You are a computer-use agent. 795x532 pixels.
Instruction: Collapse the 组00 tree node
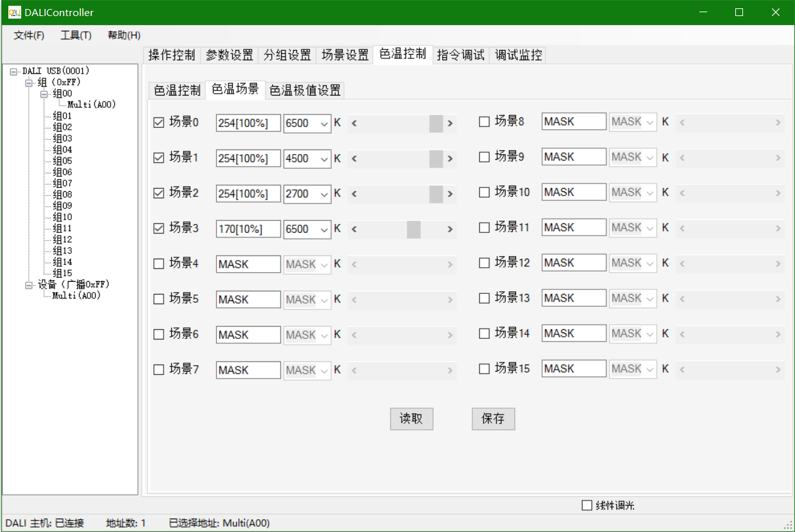coord(44,94)
